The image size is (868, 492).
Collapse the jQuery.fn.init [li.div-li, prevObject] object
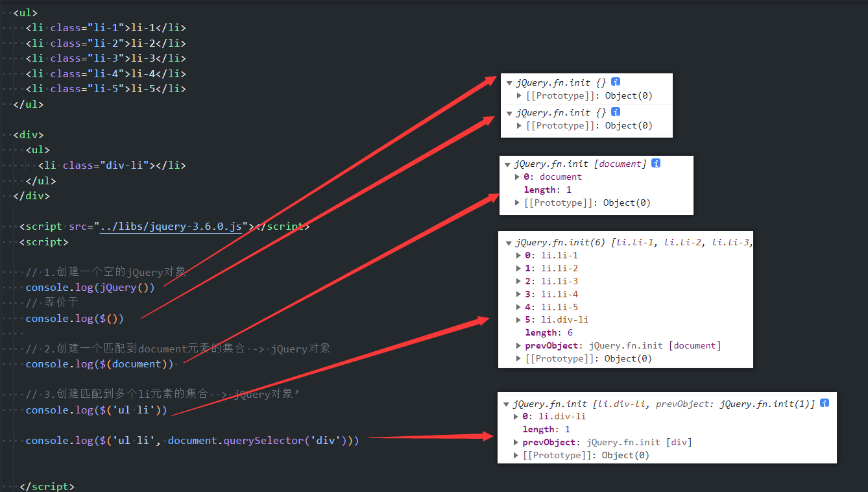pos(506,404)
